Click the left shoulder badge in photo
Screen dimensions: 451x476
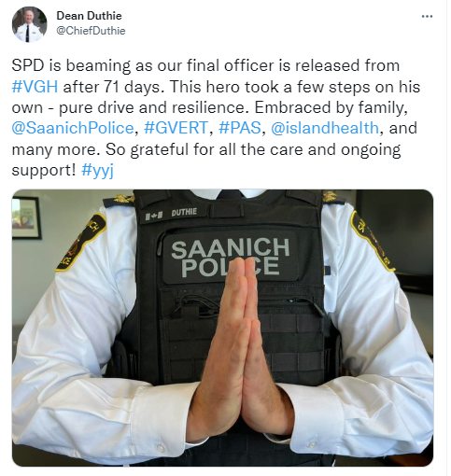click(x=81, y=243)
